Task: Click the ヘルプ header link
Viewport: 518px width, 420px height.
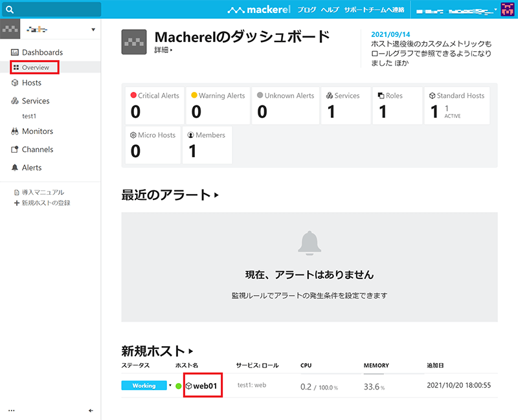Action: click(x=330, y=11)
